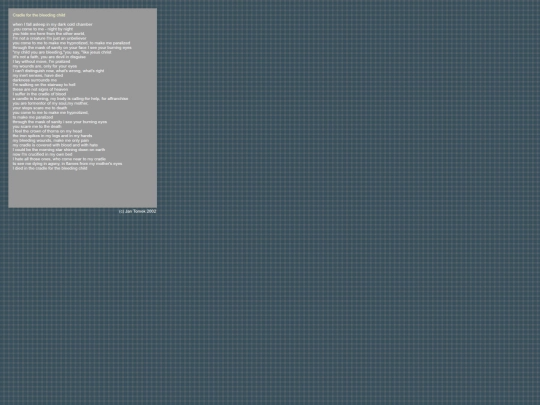Select the line 'your steps scare me to death'

[x=40, y=108]
